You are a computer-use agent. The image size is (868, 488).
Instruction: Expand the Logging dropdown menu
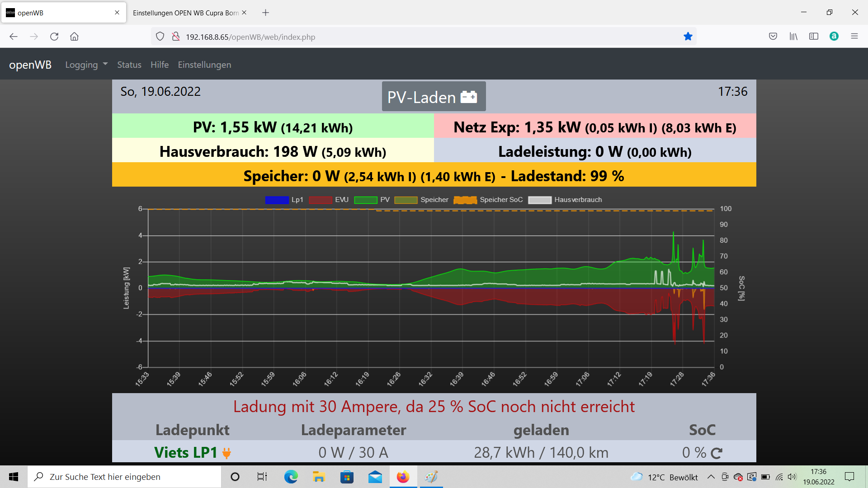point(86,65)
